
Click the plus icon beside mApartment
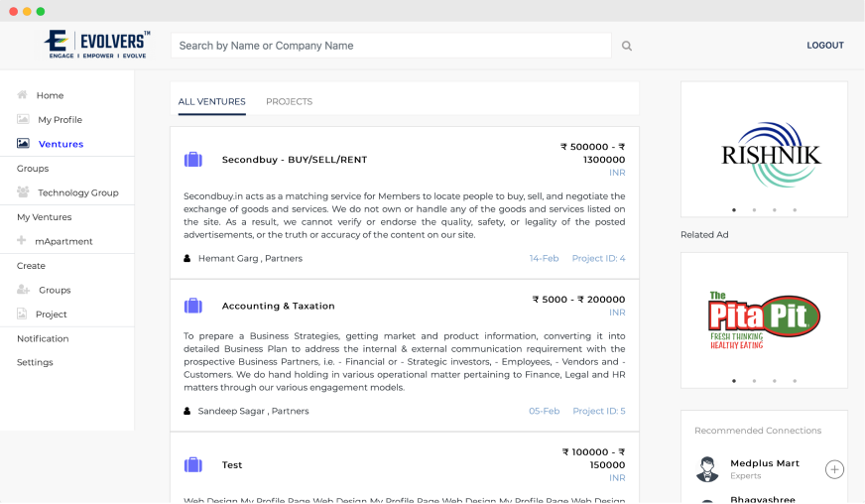click(22, 240)
